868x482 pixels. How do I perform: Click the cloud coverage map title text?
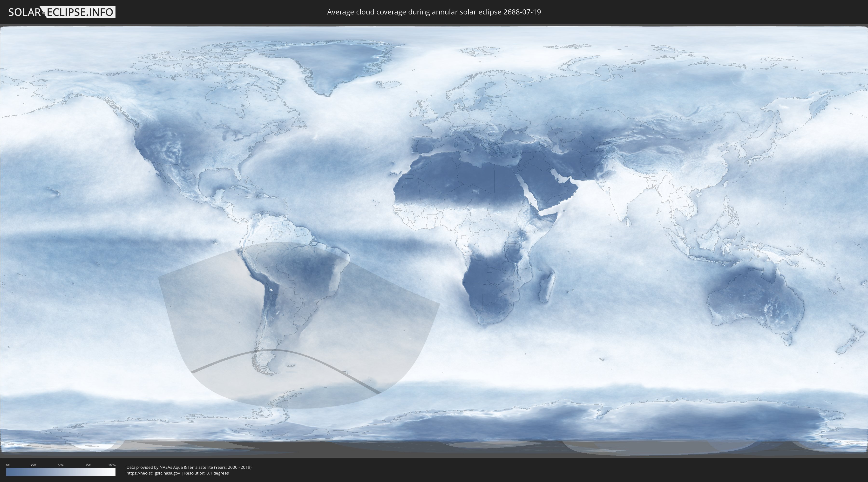434,12
